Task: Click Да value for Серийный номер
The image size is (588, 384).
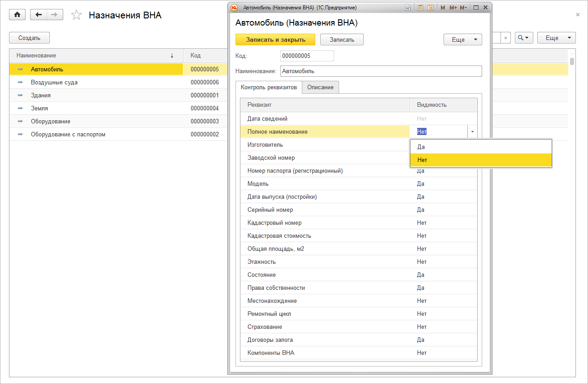Action: [x=421, y=210]
